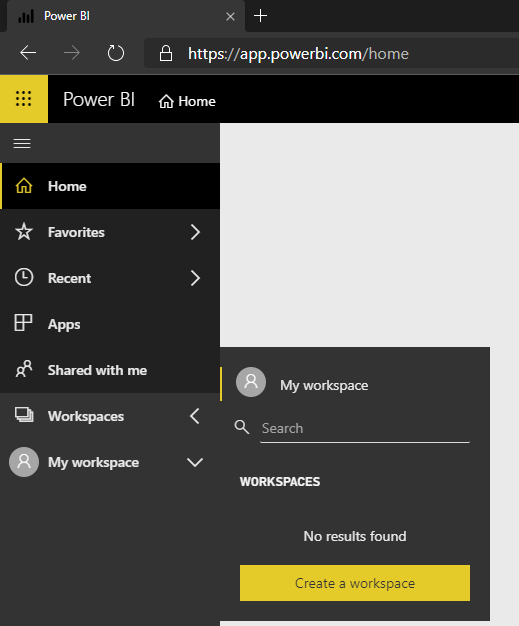Focus the workspace Search field

pos(365,428)
